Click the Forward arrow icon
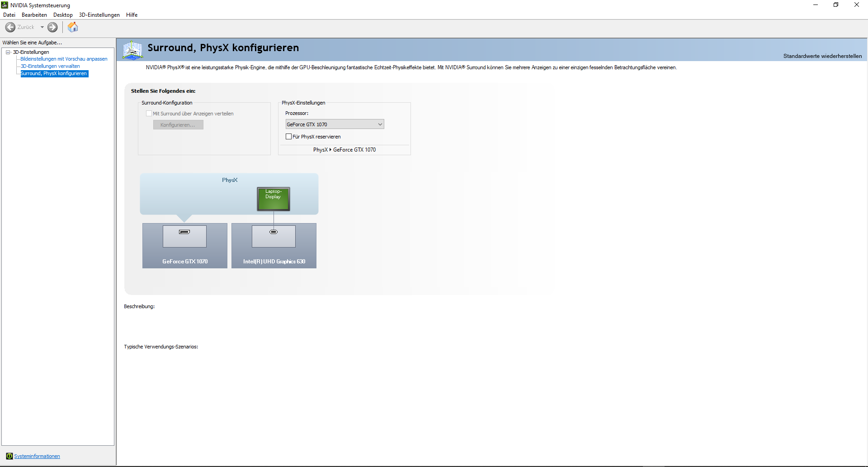 (52, 27)
